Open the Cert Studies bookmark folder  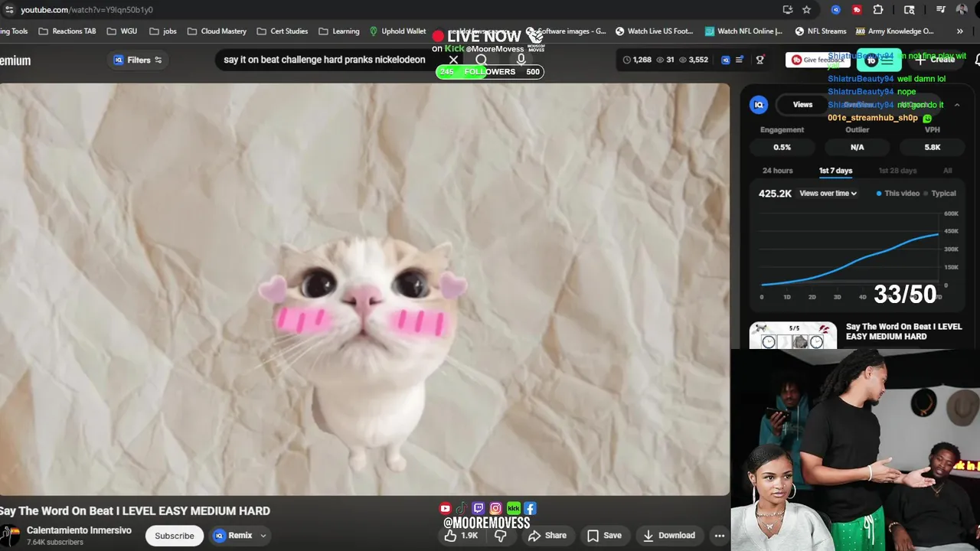[x=283, y=31]
